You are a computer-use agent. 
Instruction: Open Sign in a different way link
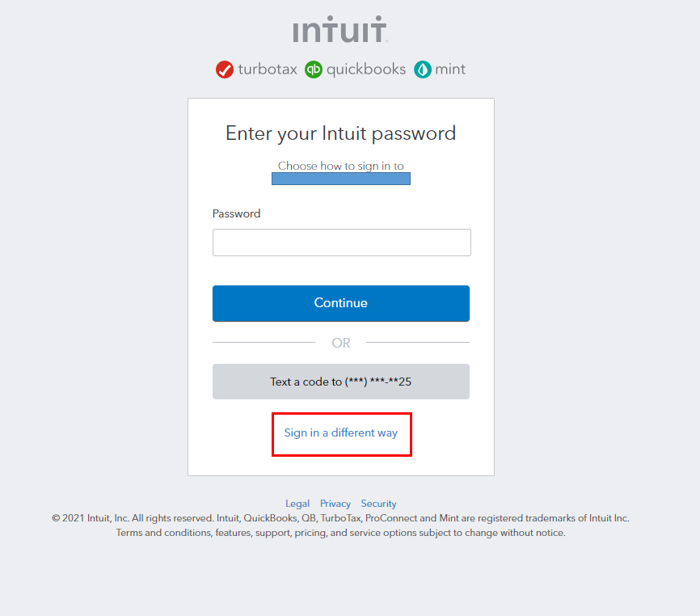341,433
